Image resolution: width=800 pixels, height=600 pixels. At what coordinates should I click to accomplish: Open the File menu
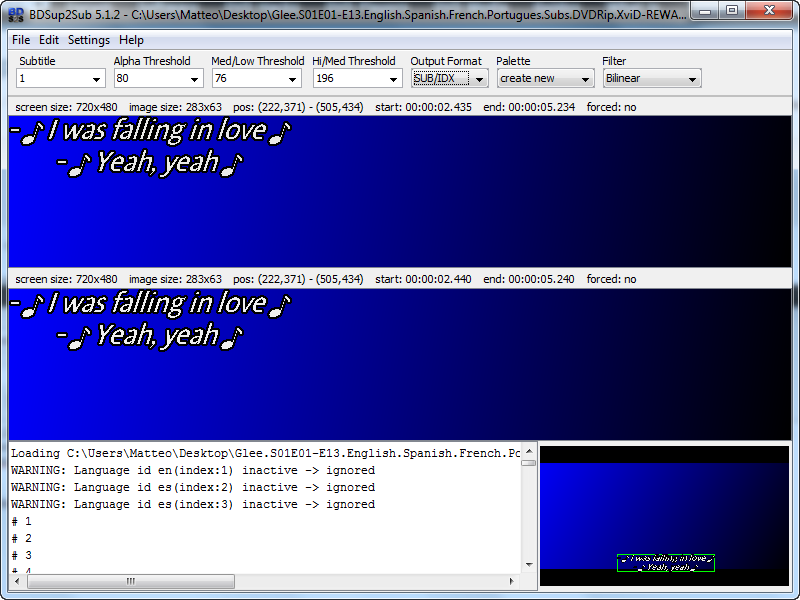click(x=21, y=40)
